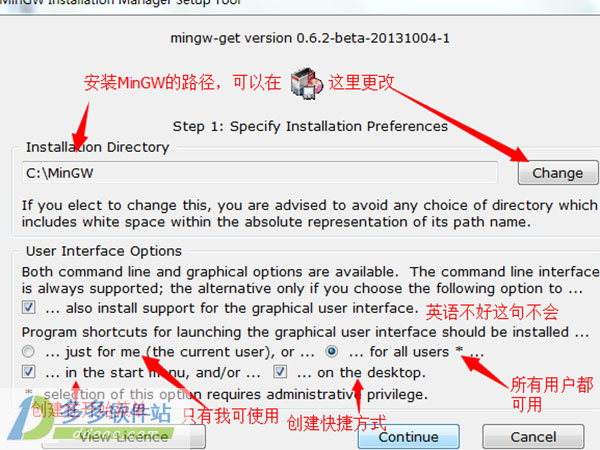Click the MinGW Installation Manager title bar
The image size is (600, 450).
coord(300,3)
